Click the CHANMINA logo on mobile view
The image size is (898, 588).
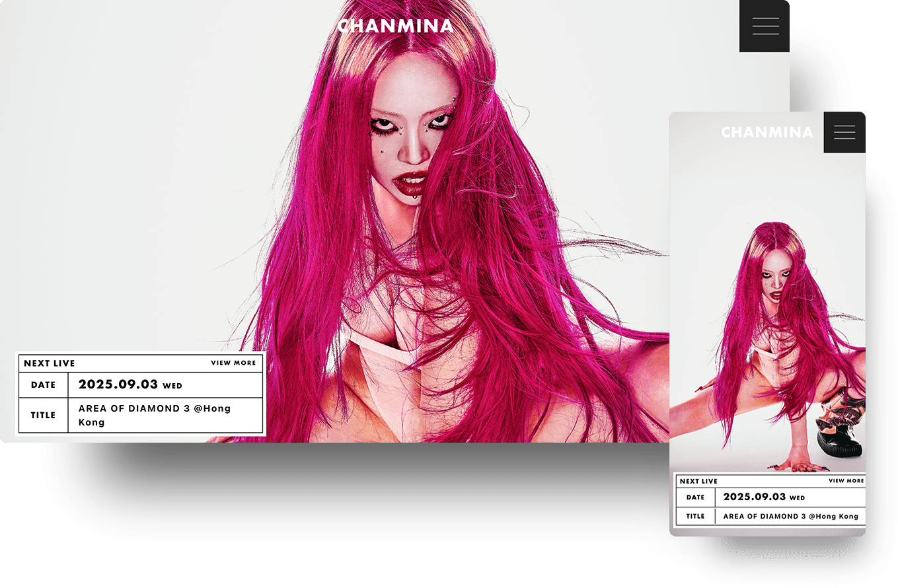pos(767,133)
